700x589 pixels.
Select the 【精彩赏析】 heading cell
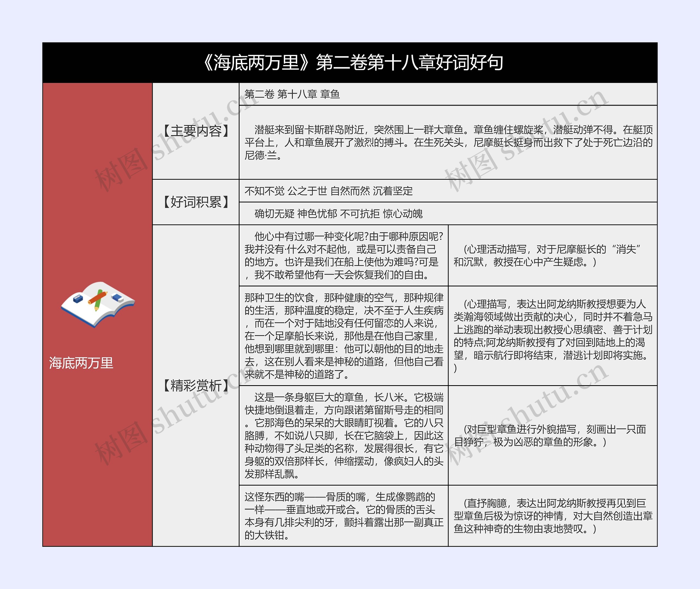[x=196, y=385]
